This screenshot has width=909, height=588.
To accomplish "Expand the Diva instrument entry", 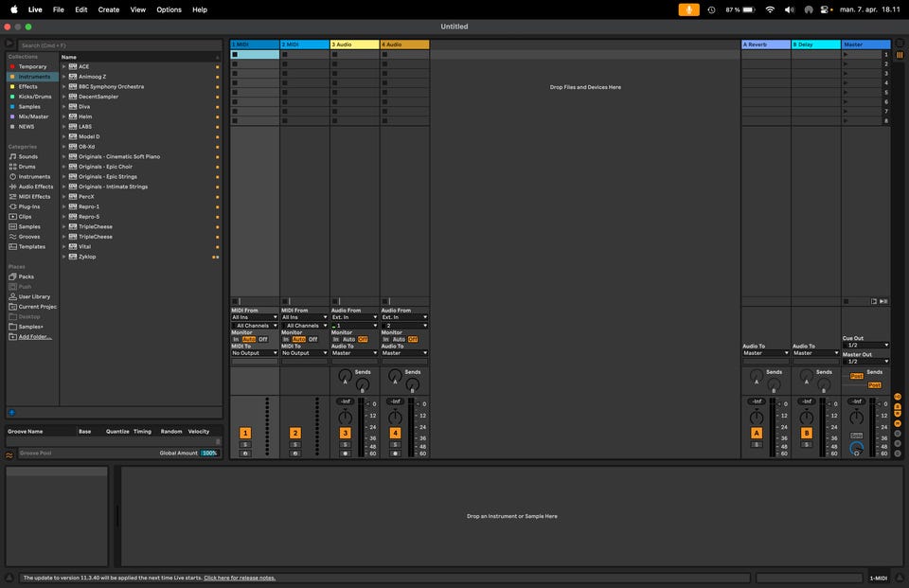I will (x=64, y=107).
